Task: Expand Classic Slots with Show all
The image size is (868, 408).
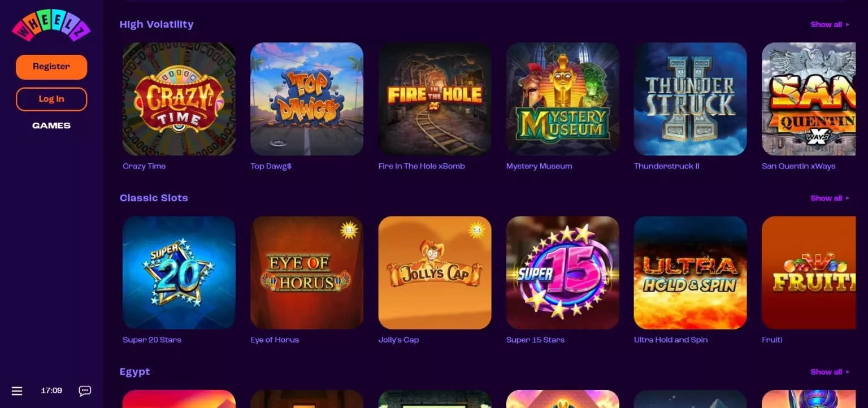Action: 830,198
